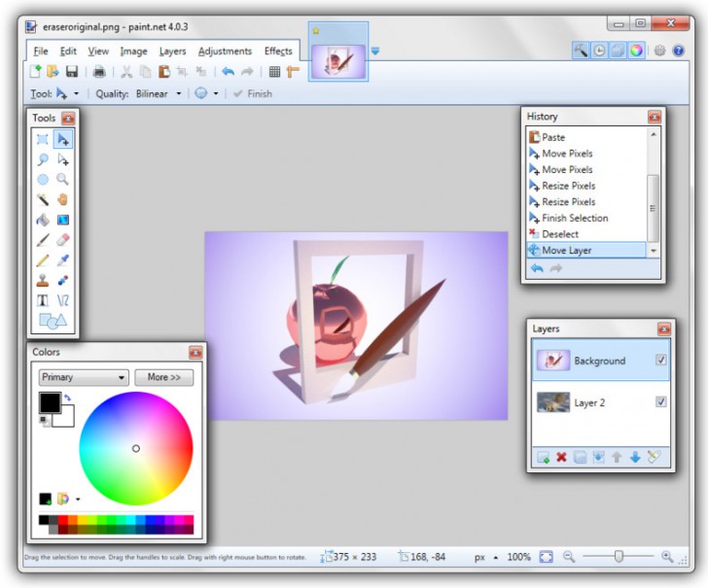The height and width of the screenshot is (588, 708).
Task: Click the More >> button
Action: pyautogui.click(x=164, y=377)
